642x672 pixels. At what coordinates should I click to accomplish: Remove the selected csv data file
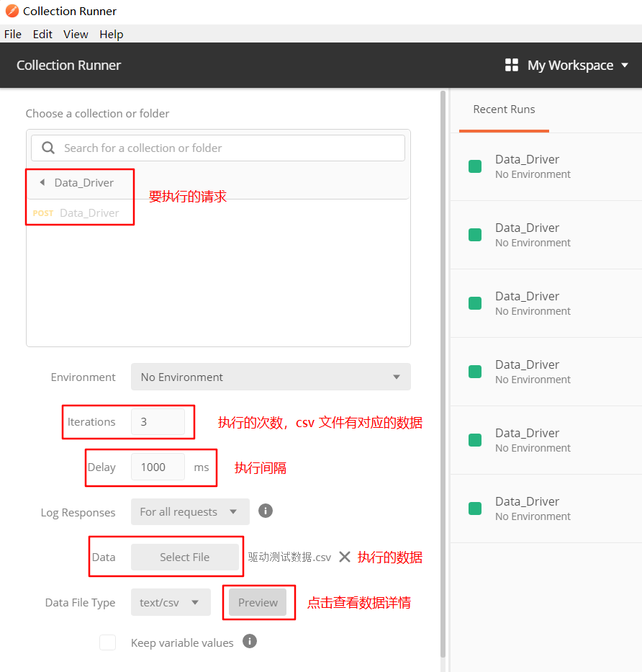[x=344, y=557]
